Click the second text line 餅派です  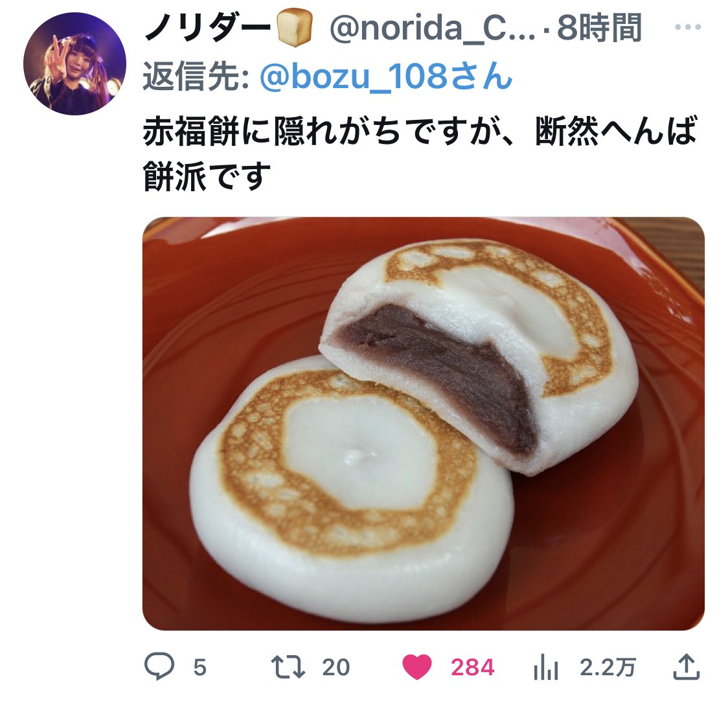(207, 176)
